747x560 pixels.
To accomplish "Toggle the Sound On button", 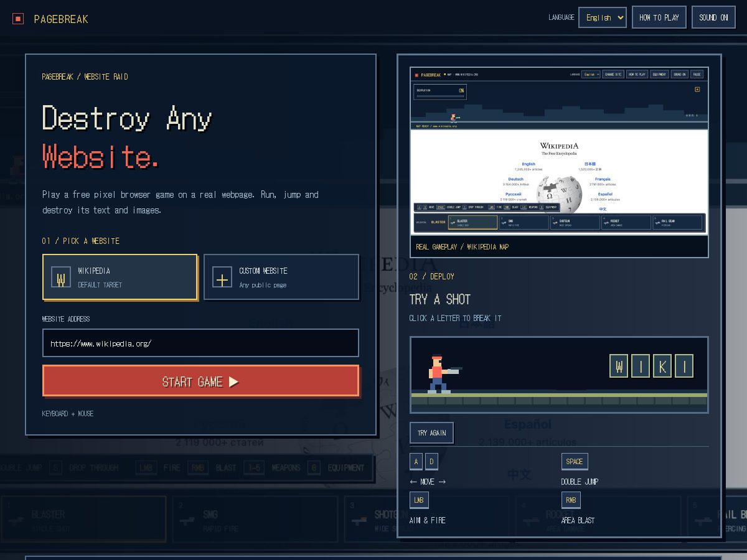I will (x=714, y=17).
